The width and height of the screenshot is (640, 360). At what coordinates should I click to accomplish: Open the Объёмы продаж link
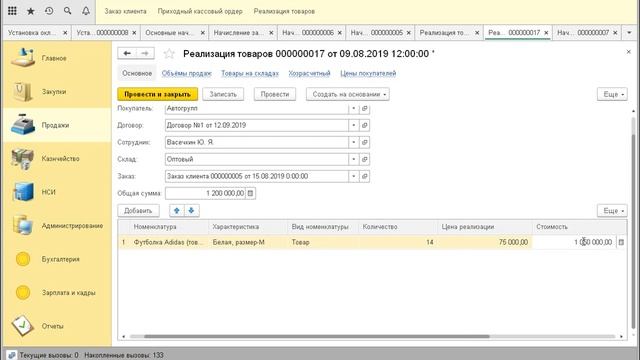pos(187,73)
